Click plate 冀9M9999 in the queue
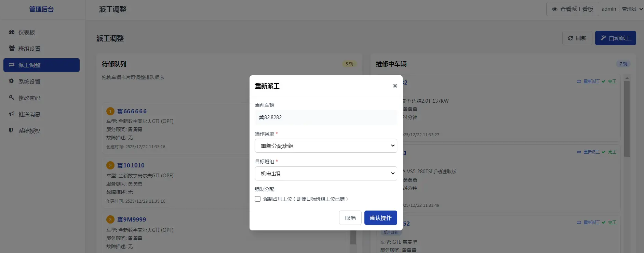The height and width of the screenshot is (253, 644). 132,219
